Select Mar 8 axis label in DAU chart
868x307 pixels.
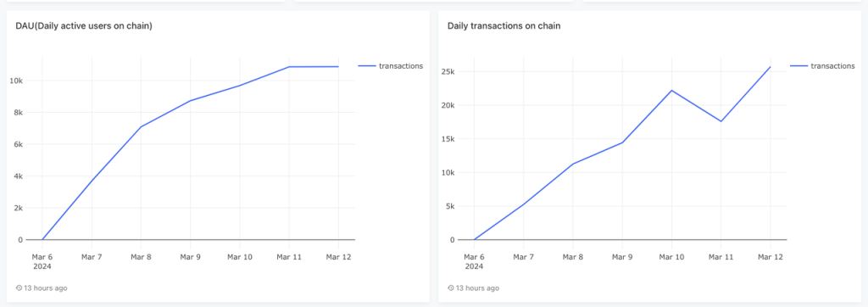pos(141,257)
